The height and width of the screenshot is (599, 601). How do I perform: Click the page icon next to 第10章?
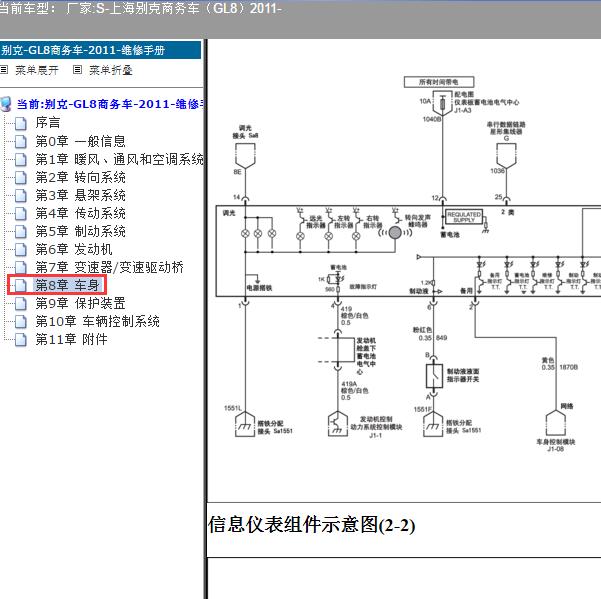(x=21, y=322)
